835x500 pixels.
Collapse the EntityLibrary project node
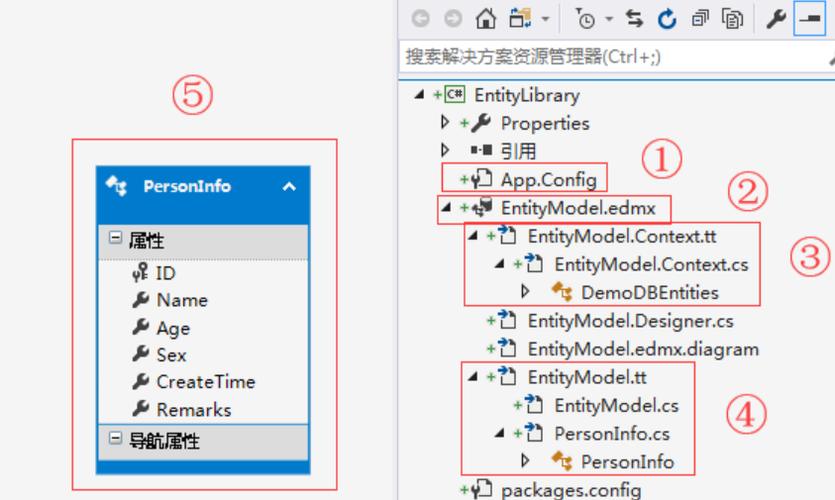pos(420,95)
